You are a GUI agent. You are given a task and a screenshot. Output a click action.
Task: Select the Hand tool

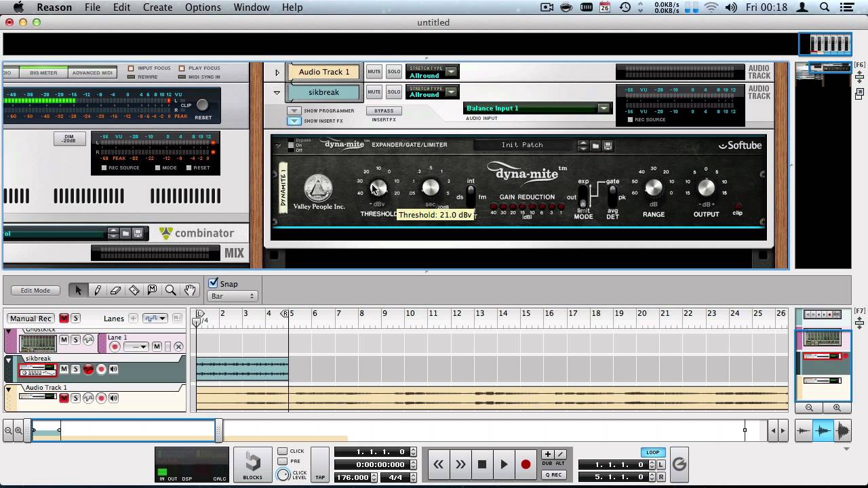pyautogui.click(x=189, y=290)
